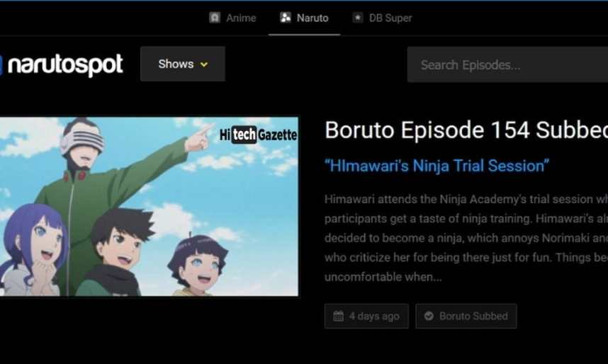Click the Anime tab icon
The image size is (608, 364).
(215, 18)
